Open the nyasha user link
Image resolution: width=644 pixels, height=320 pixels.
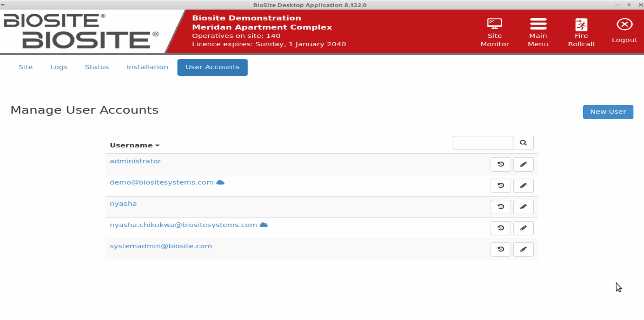coord(123,204)
